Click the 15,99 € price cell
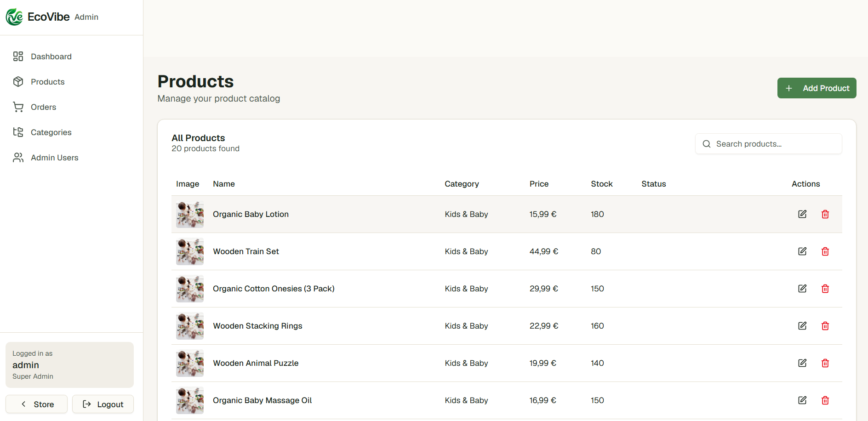Image resolution: width=868 pixels, height=421 pixels. 543,214
